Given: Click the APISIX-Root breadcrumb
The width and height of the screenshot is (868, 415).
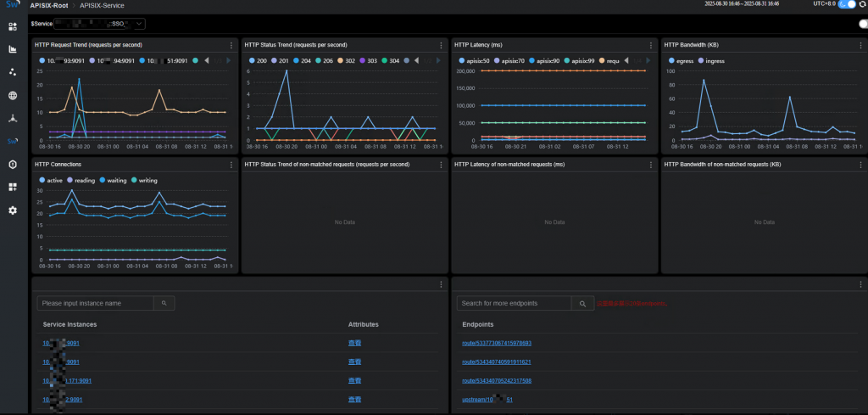Looking at the screenshot, I should coord(49,5).
